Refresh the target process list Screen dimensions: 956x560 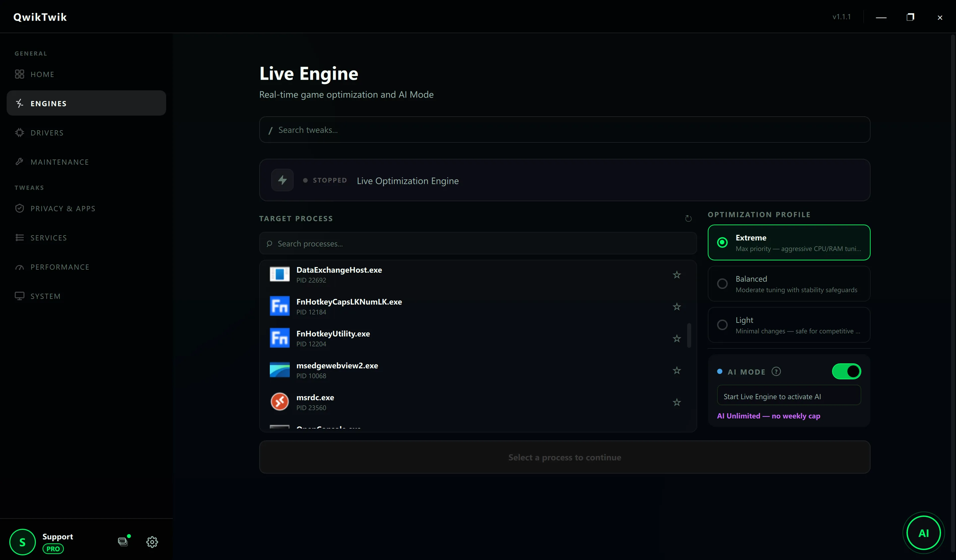tap(688, 219)
